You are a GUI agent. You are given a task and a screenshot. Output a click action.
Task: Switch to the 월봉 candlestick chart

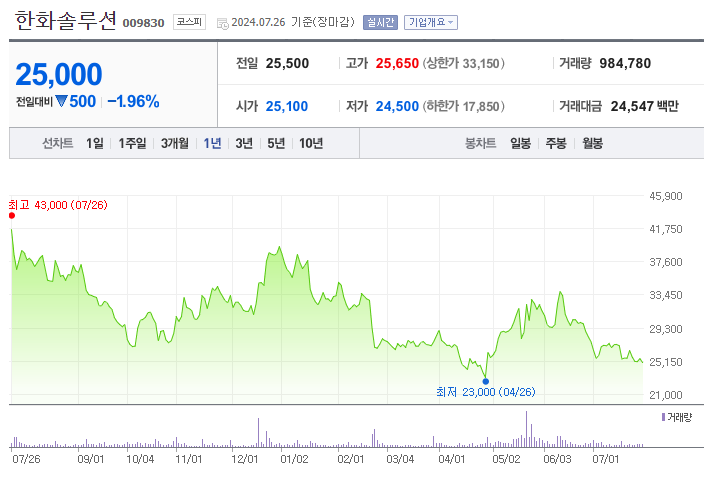point(593,143)
